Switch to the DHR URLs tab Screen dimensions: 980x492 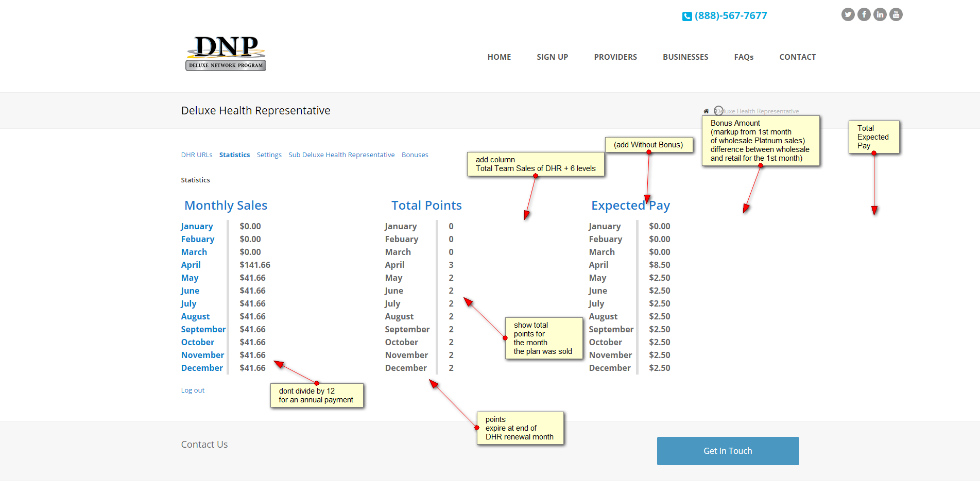click(197, 155)
